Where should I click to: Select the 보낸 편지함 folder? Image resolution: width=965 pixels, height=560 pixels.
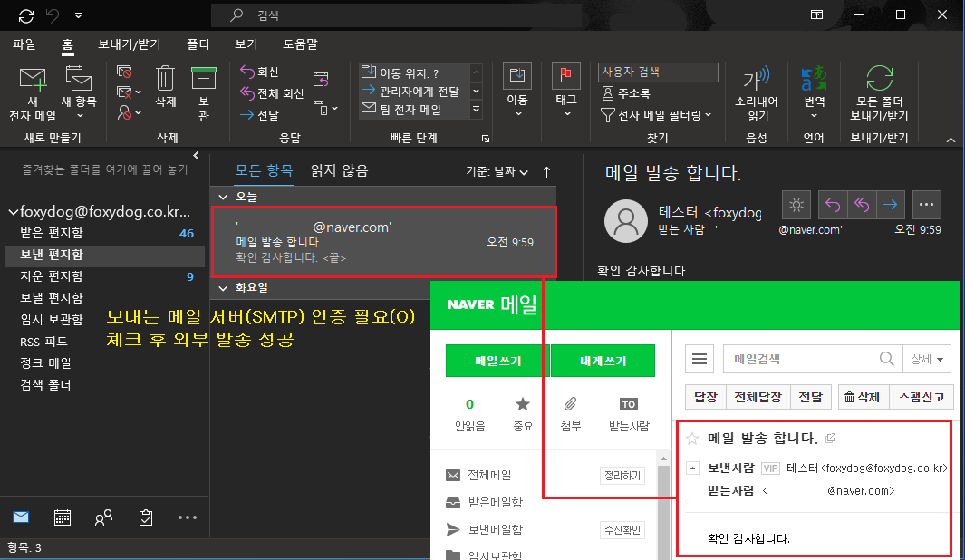tap(104, 255)
